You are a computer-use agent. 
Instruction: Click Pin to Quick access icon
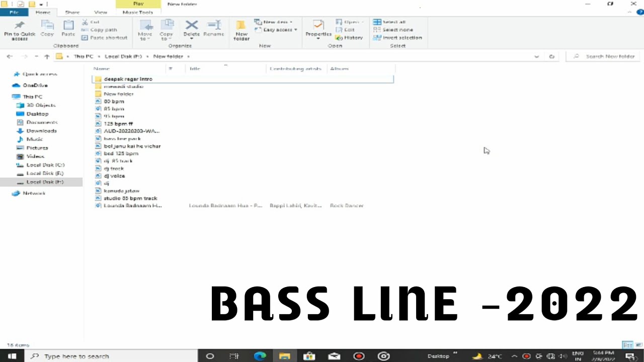[x=20, y=25]
